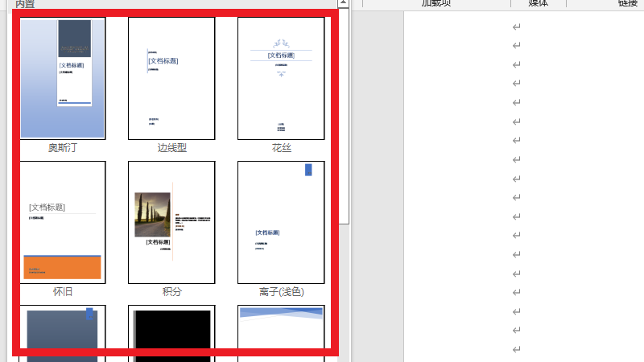644x362 pixels.
Task: Click the gallery scrollbar up arrow
Action: (x=344, y=4)
